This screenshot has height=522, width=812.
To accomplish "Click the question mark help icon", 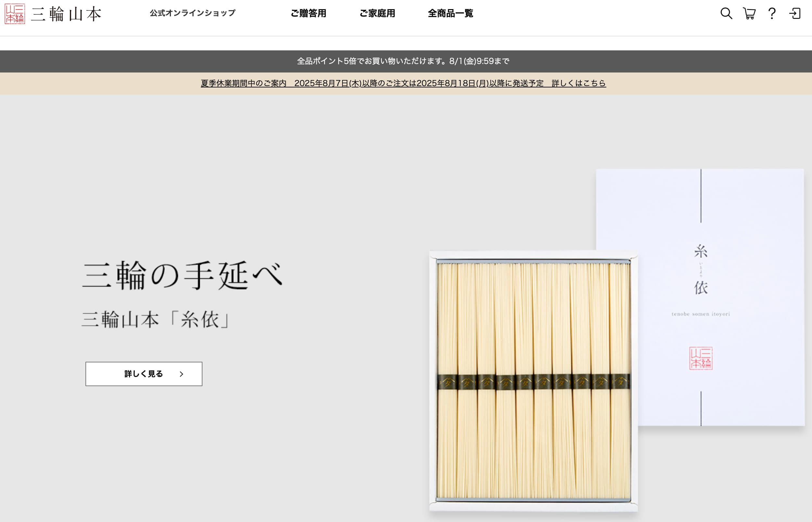I will pos(772,14).
